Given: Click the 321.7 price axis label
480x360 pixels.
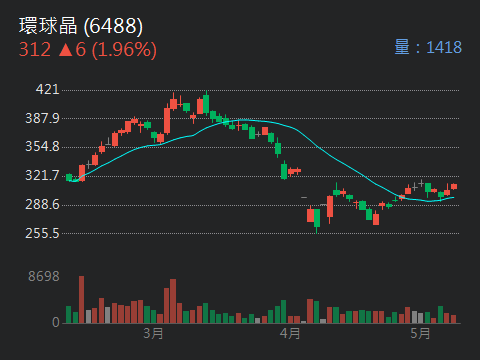Looking at the screenshot, I should [42, 175].
